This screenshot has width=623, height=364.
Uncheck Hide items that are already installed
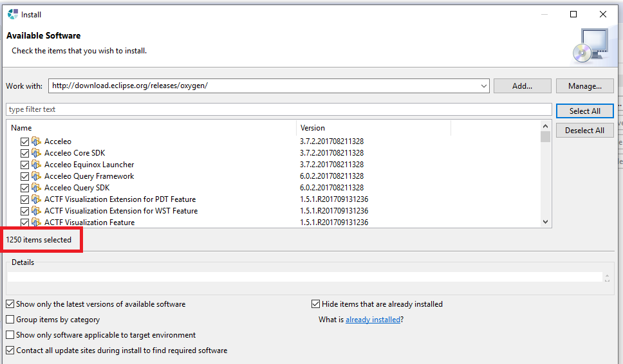[315, 304]
